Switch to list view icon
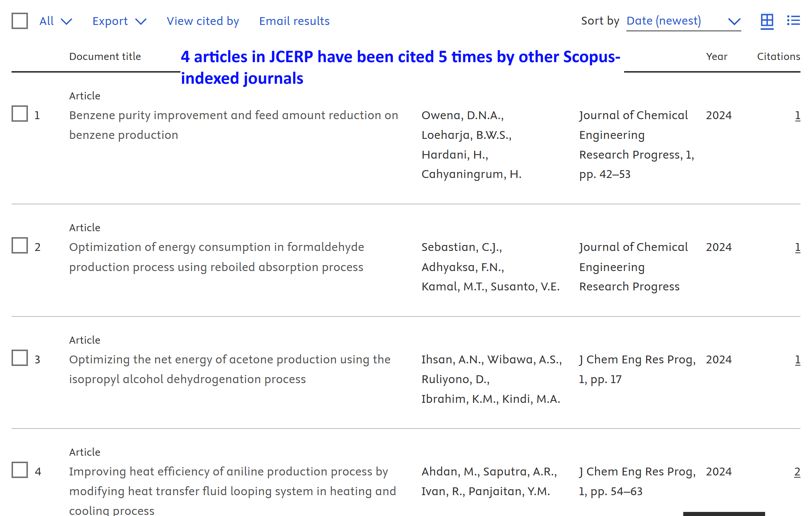 tap(793, 21)
